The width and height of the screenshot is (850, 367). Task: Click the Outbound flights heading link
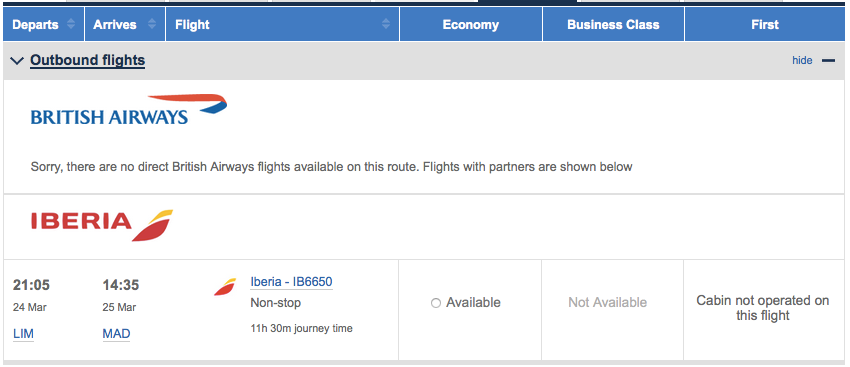[x=88, y=60]
